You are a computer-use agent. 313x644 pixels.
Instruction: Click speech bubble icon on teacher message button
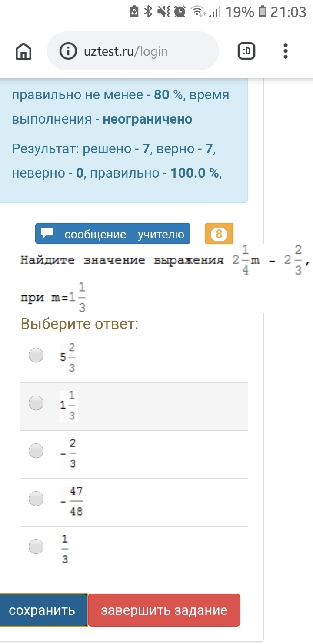[47, 233]
